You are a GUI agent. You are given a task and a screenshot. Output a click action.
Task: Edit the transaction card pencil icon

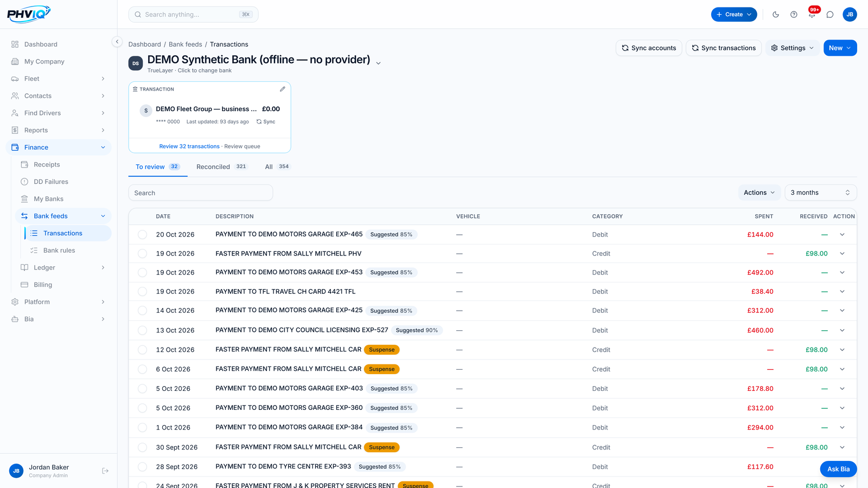282,89
